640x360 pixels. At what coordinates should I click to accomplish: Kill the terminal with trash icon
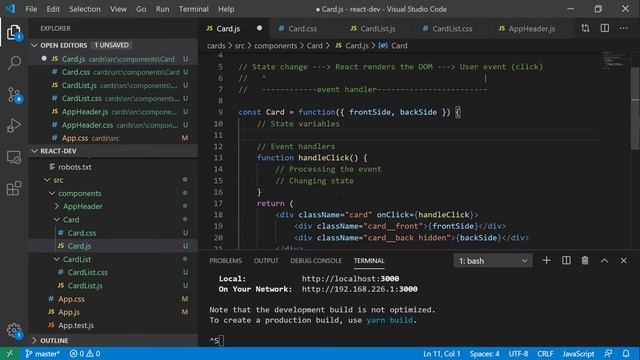(585, 260)
